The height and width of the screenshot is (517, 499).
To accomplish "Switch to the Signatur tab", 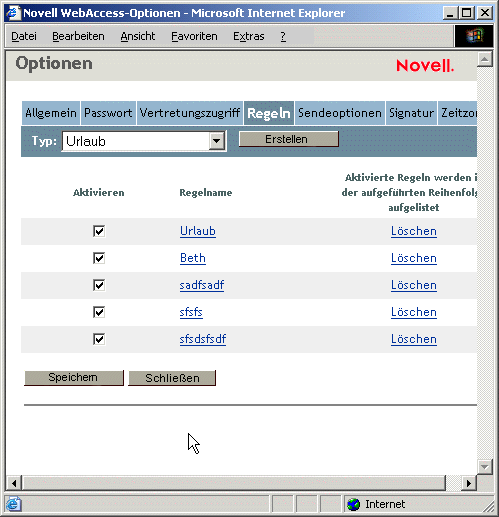I will [x=411, y=113].
